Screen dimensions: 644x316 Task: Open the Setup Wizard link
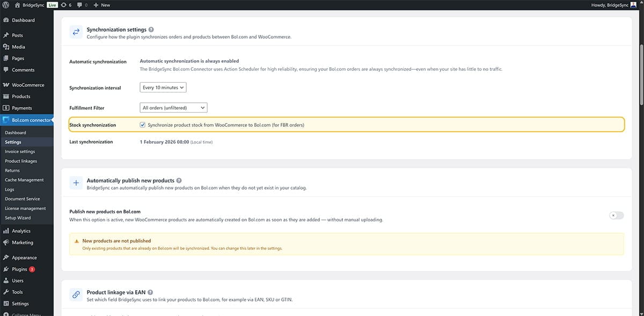coord(18,218)
